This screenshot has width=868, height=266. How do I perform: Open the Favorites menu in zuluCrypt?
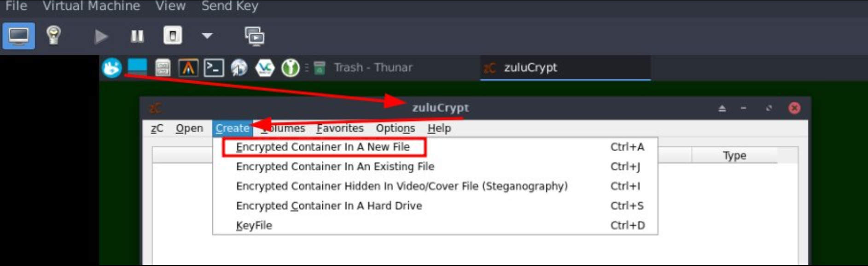pos(340,128)
